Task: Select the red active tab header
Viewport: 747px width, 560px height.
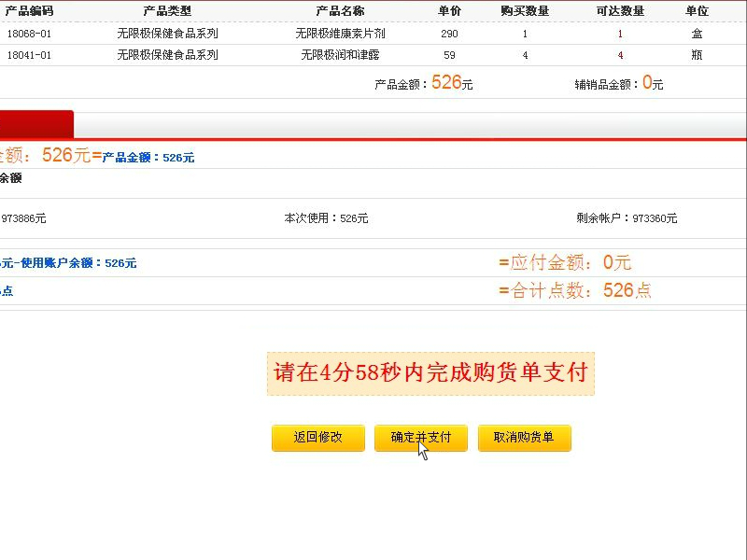Action: pyautogui.click(x=36, y=124)
